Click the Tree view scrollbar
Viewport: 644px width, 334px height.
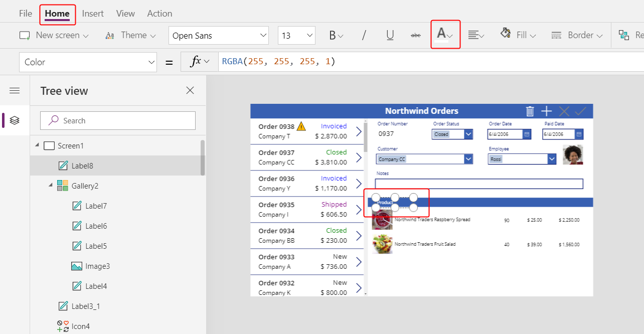coord(203,157)
